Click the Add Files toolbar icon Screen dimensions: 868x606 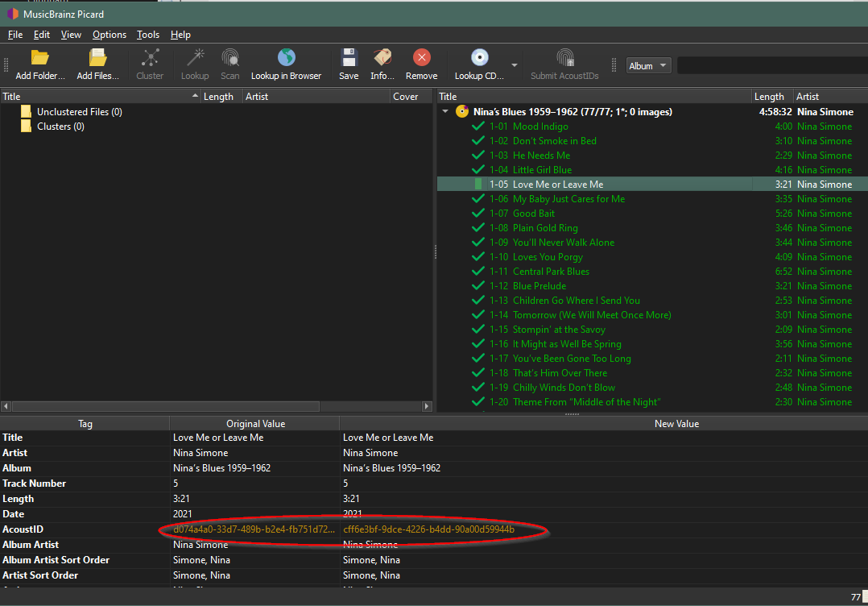pos(97,59)
